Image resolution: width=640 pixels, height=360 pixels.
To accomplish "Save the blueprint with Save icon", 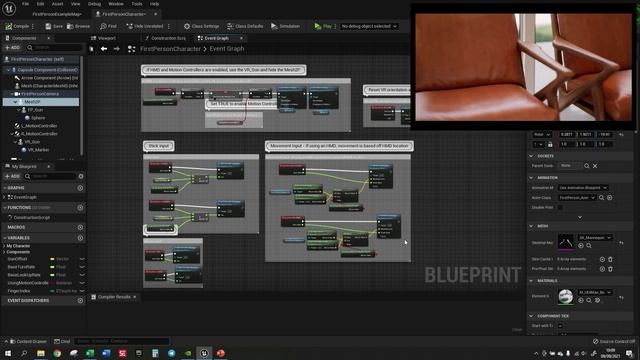I will pos(48,26).
